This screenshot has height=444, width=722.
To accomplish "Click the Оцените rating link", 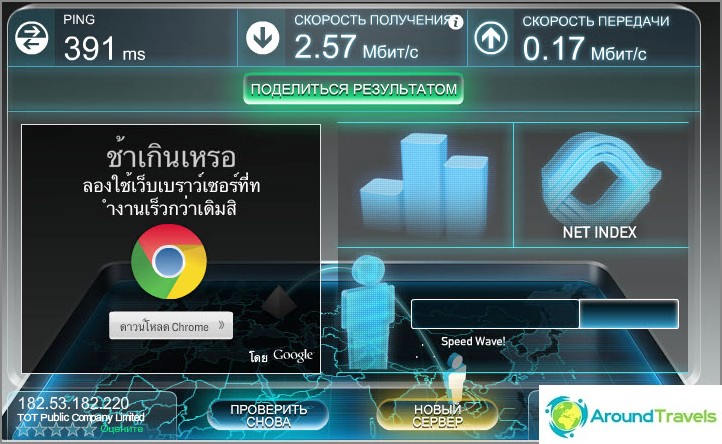I will pos(122,429).
